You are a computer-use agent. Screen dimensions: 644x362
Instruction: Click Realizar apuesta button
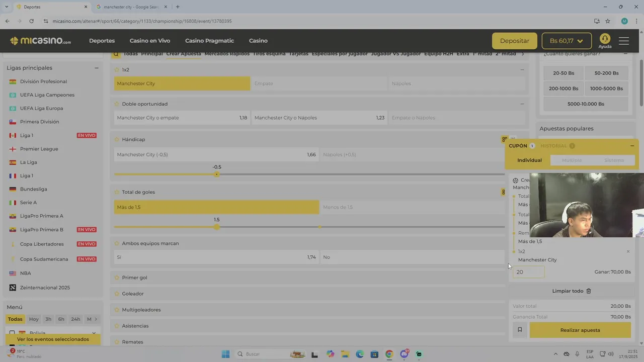(580, 330)
